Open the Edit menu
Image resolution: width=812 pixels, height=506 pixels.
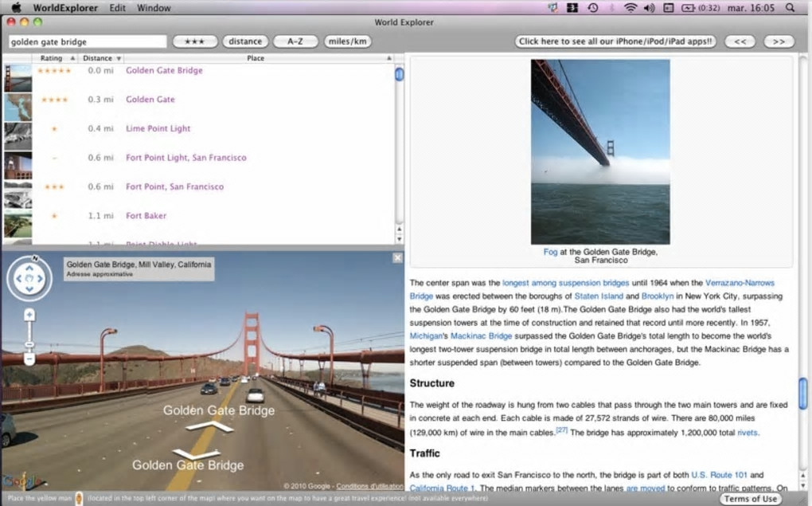tap(117, 8)
